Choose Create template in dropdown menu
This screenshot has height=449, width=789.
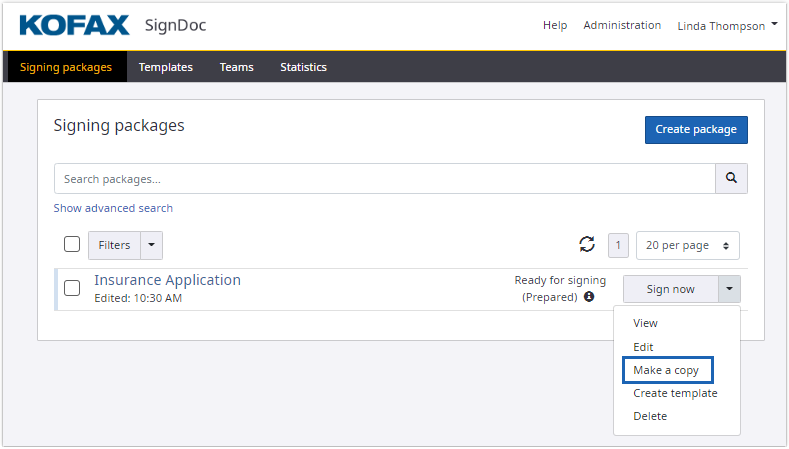click(x=675, y=393)
